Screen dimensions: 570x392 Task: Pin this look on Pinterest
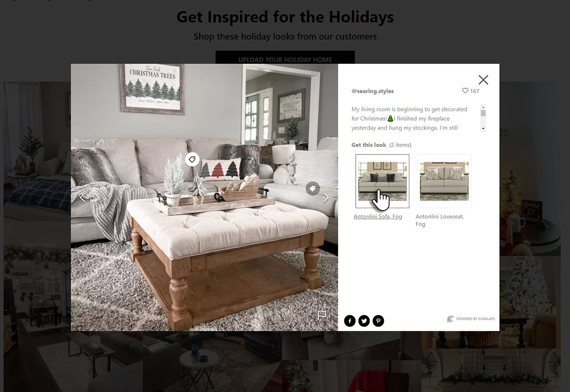(x=378, y=321)
